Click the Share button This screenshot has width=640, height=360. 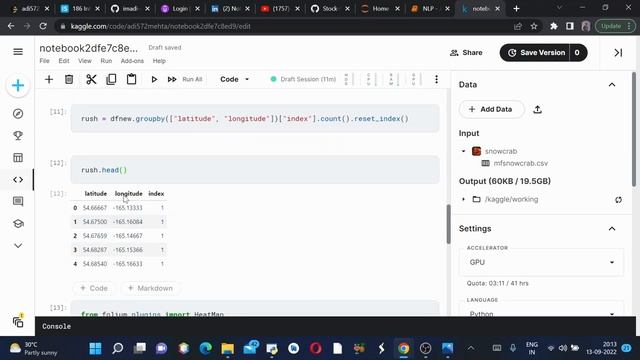466,53
